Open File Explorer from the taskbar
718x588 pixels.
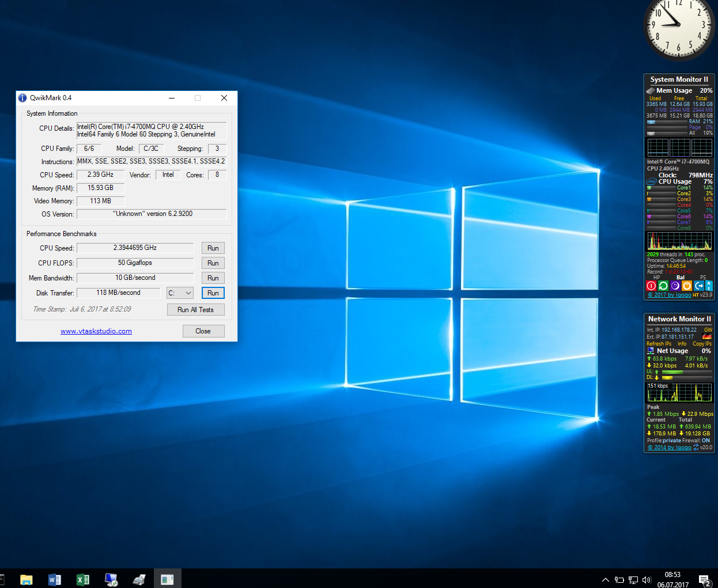(x=27, y=579)
